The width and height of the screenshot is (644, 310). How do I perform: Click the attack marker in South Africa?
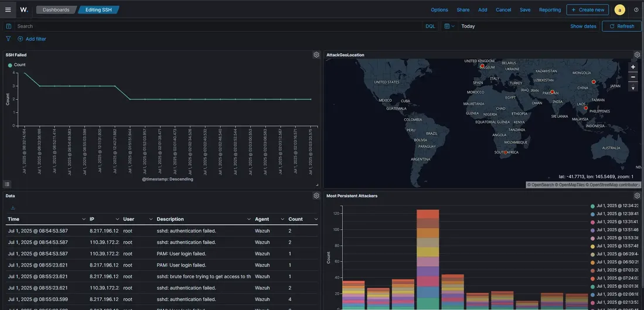[505, 152]
